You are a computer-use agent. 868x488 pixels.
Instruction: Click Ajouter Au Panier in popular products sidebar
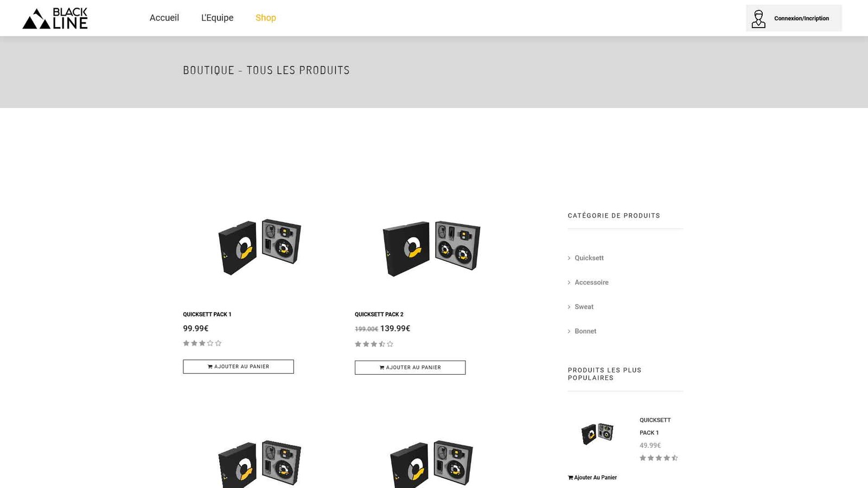tap(592, 478)
